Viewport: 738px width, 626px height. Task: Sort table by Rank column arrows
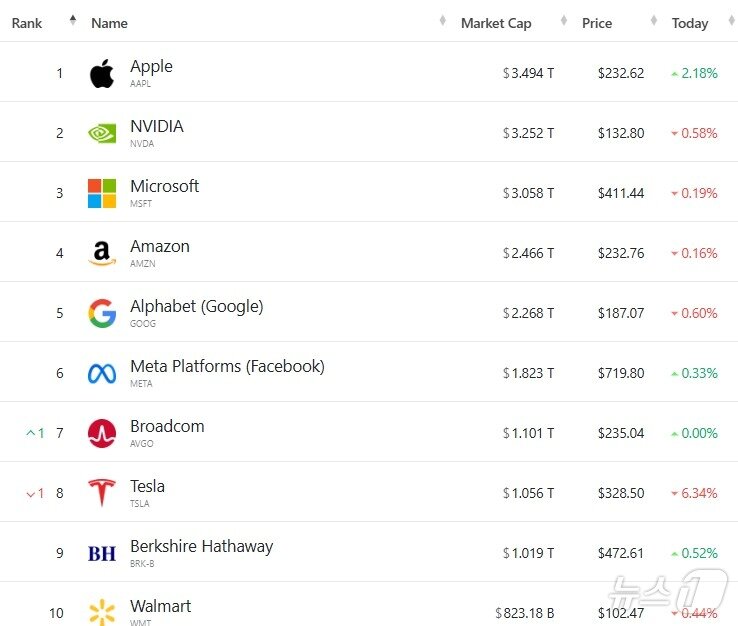point(73,21)
